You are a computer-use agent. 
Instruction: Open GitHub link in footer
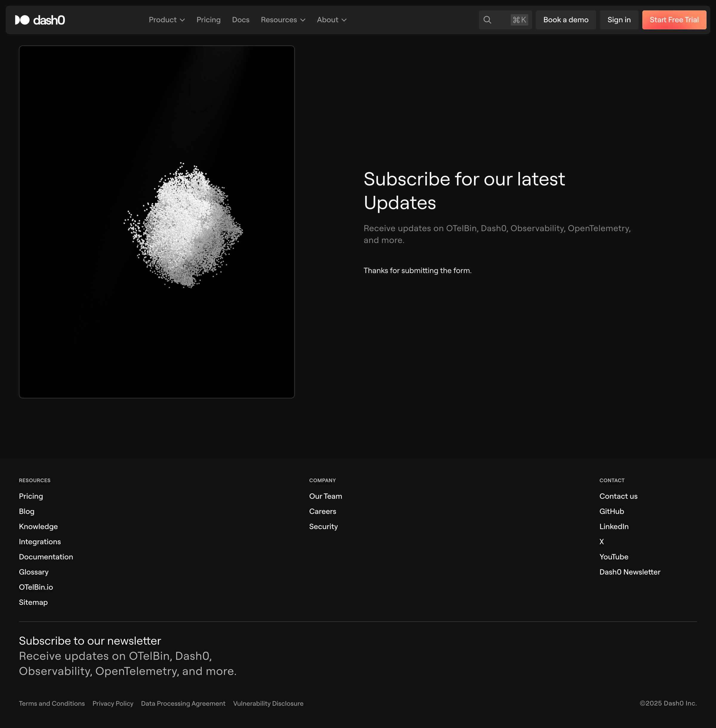click(x=612, y=511)
